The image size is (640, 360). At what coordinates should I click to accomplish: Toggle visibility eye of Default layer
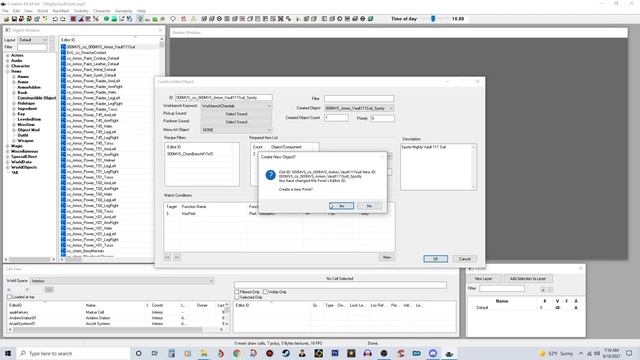pyautogui.click(x=558, y=307)
